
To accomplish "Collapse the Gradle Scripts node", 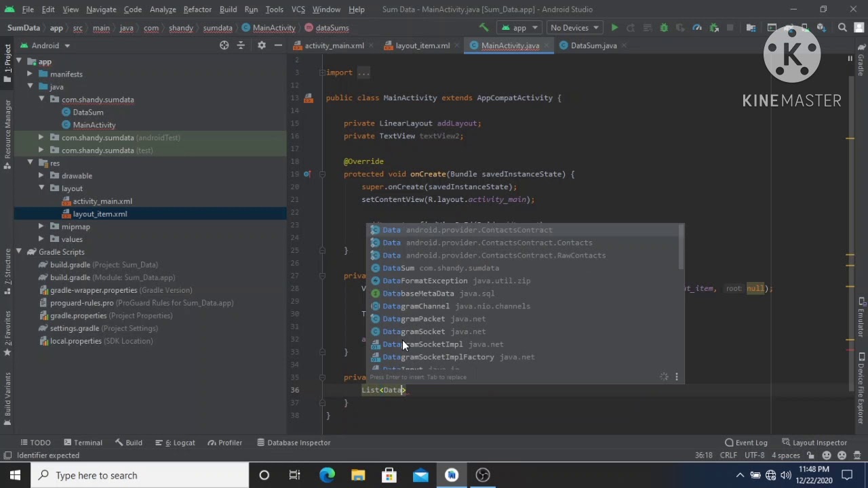I will (19, 252).
